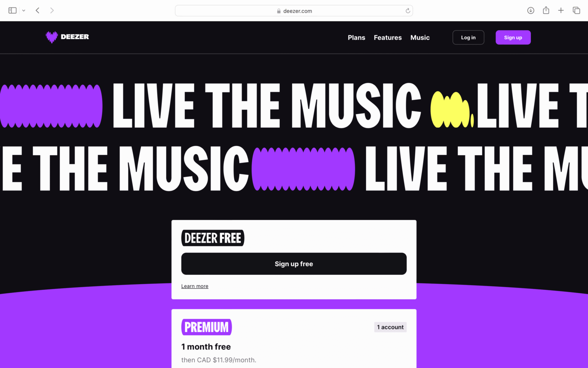Show the tab overview icon

576,10
